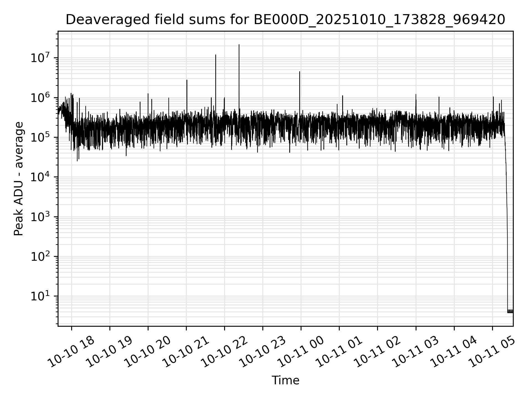The image size is (532, 399).
Task: Click the spike peak at 10-10 21
Action: 187,80
